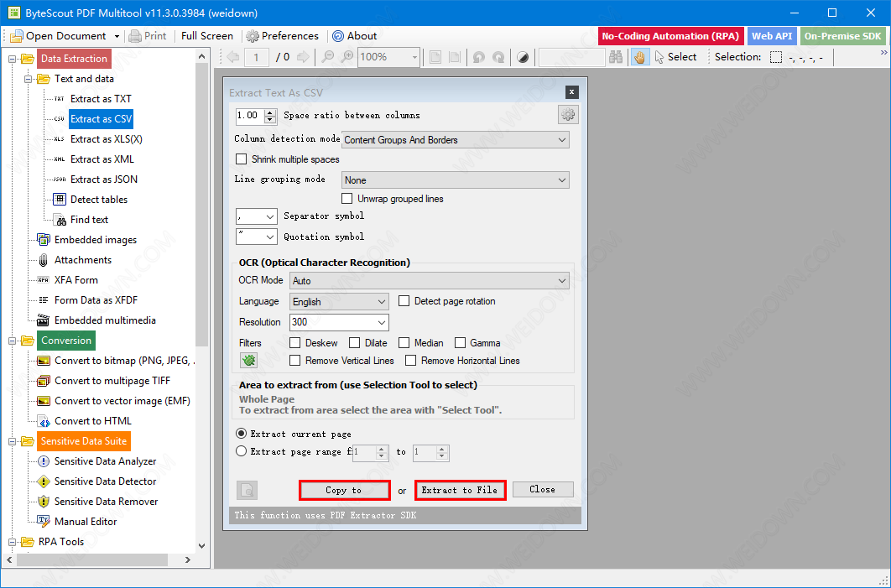Image resolution: width=891 pixels, height=588 pixels.
Task: Click the gear settings icon in CSV dialog
Action: pyautogui.click(x=568, y=115)
